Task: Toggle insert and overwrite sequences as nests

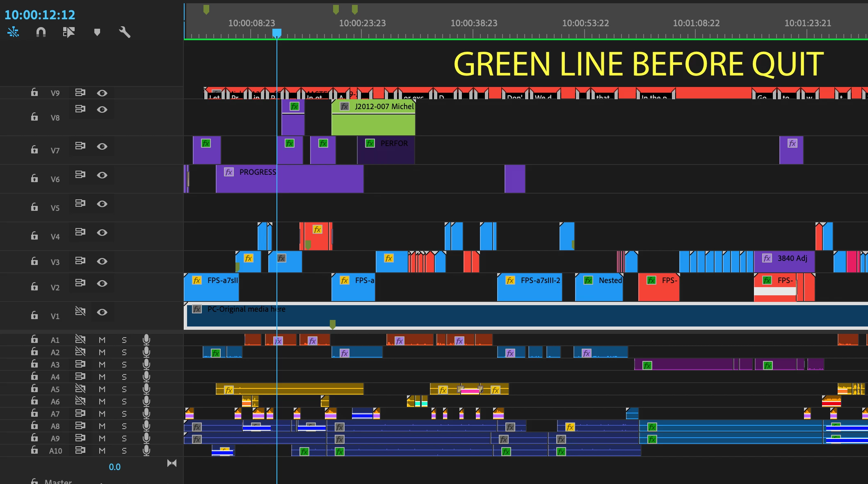Action: click(x=13, y=32)
